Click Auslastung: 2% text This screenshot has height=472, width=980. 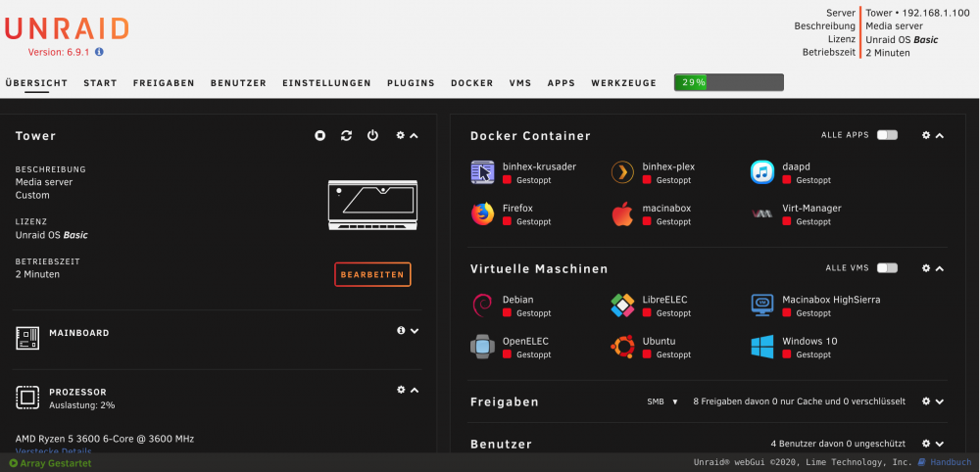[82, 405]
